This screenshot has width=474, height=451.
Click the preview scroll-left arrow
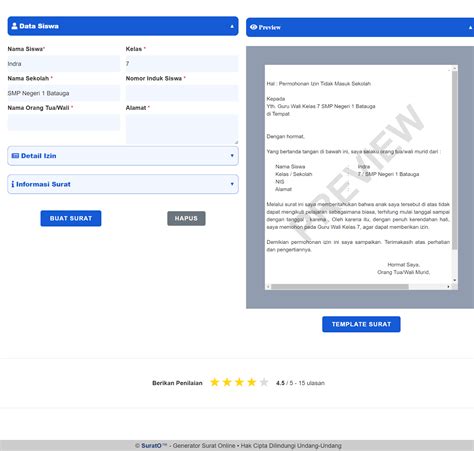click(268, 287)
